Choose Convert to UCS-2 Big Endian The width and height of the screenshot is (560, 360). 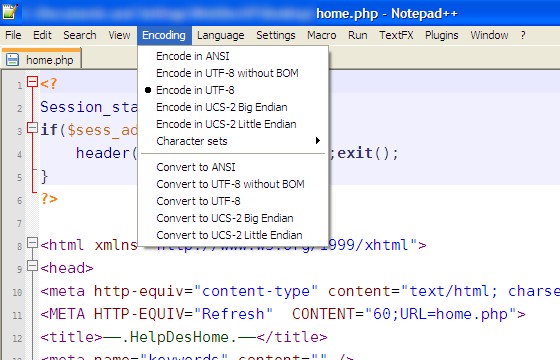pyautogui.click(x=233, y=218)
